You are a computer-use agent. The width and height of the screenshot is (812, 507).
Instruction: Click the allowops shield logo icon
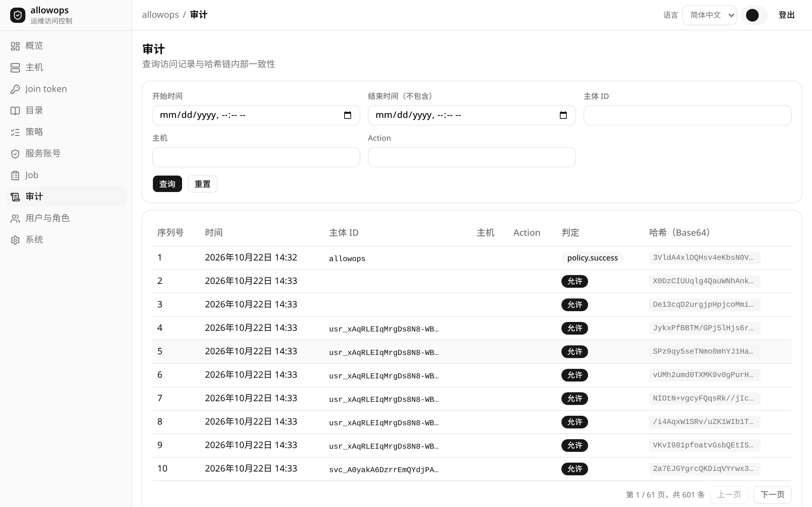point(18,15)
